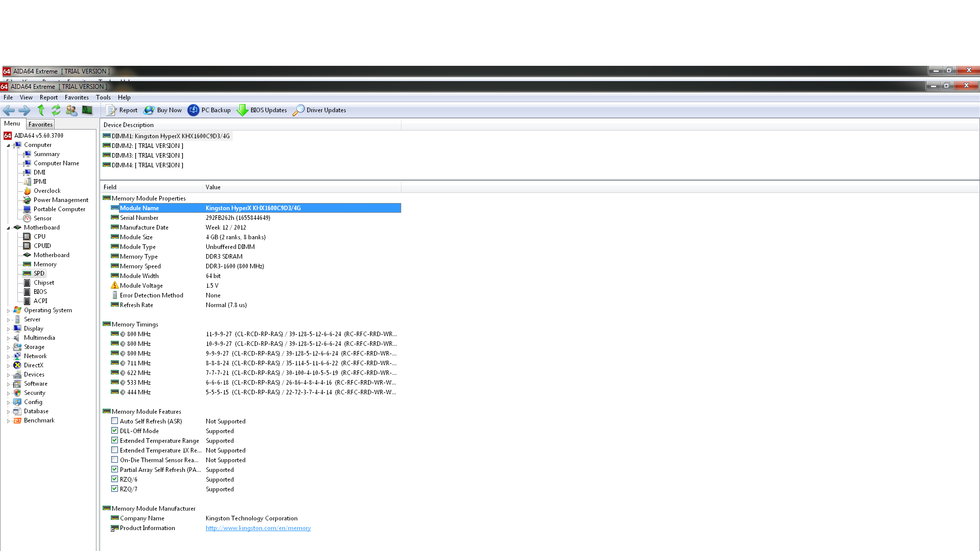Toggle RZQ/6 checkbox
The width and height of the screenshot is (980, 551).
114,479
